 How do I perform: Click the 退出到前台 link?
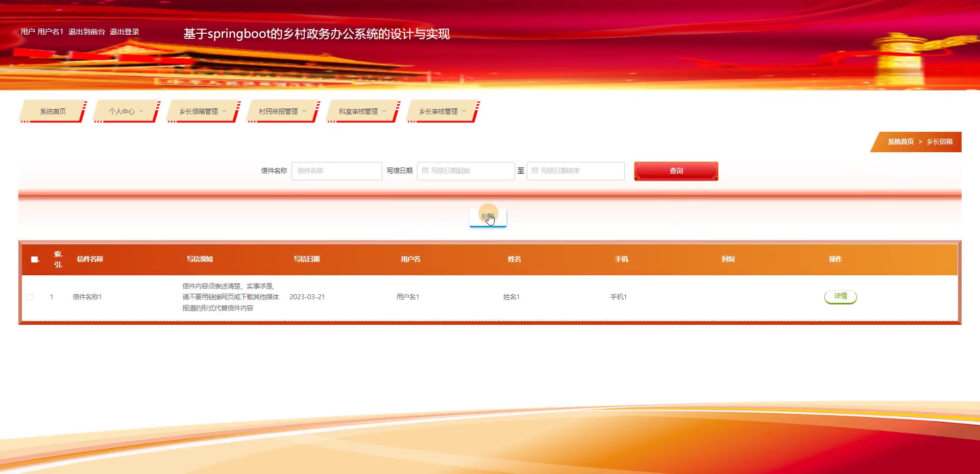pyautogui.click(x=87, y=32)
